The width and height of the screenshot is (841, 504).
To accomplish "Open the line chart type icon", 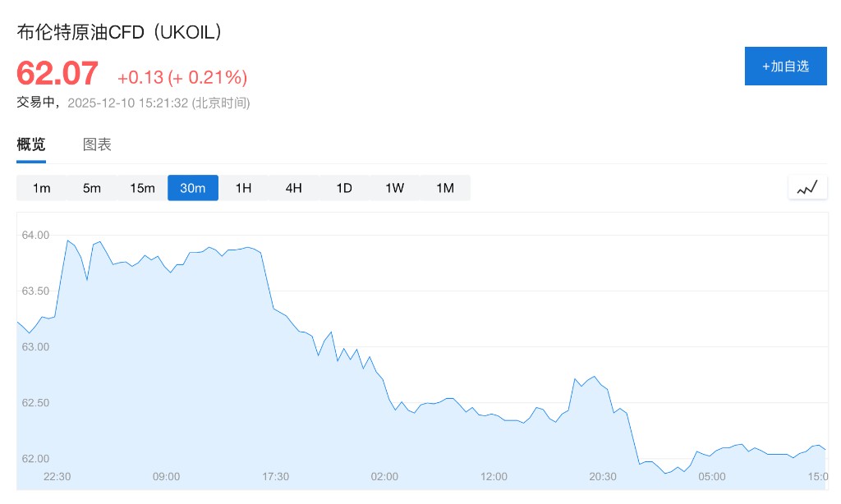I will 807,188.
